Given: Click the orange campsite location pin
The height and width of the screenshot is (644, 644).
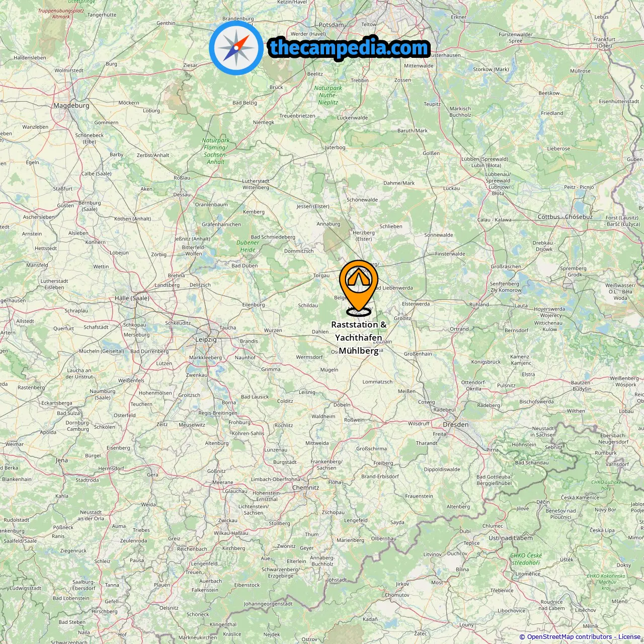Looking at the screenshot, I should pyautogui.click(x=358, y=287).
